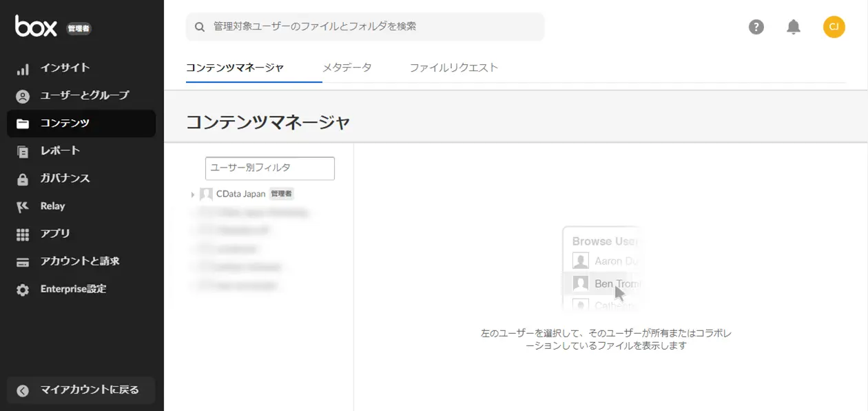Switch to the ファイルリクエスト tab
The height and width of the screenshot is (411, 868).
coord(454,68)
